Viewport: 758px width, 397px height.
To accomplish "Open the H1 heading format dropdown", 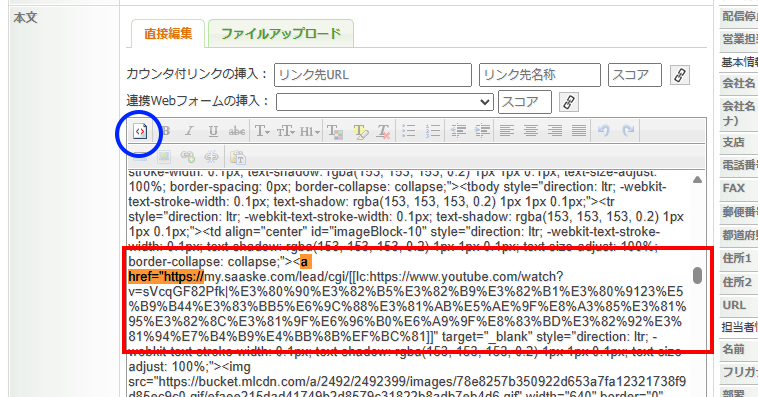I will 310,131.
